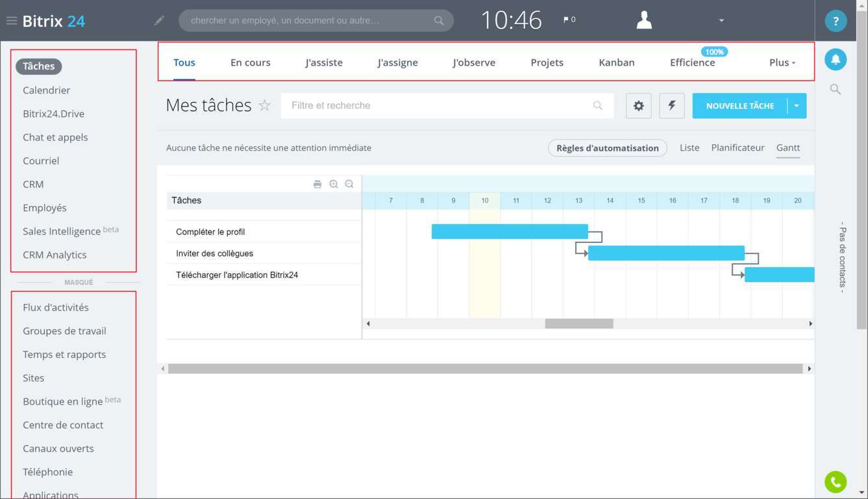Screen dimensions: 868x499
Task: Open the hamburger menu beside Bitrix 24
Action: [11, 21]
